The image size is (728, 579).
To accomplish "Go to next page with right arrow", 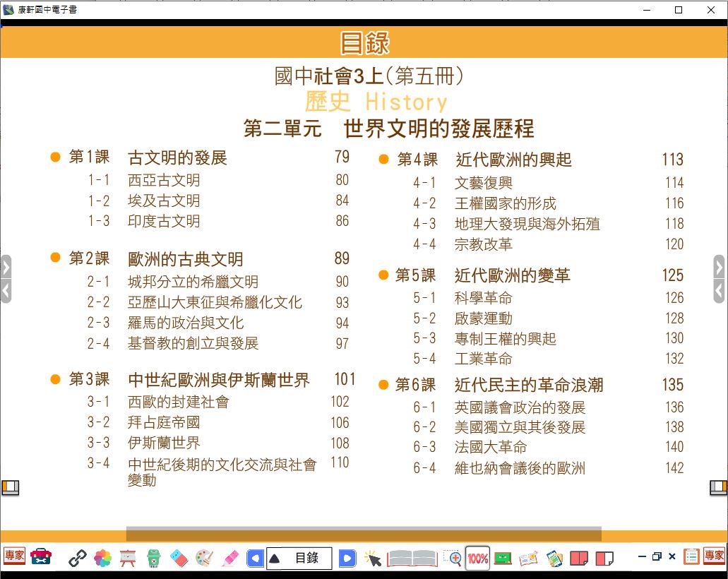I will 347,559.
